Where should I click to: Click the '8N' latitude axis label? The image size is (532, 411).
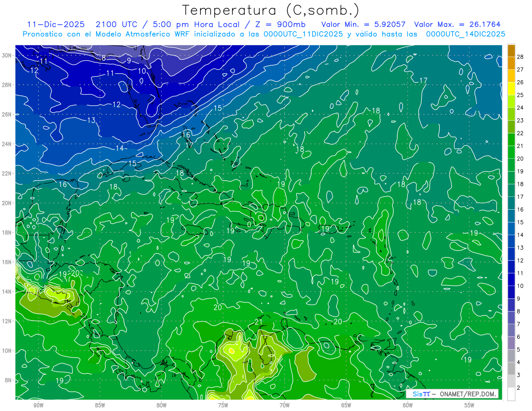[x=9, y=380]
